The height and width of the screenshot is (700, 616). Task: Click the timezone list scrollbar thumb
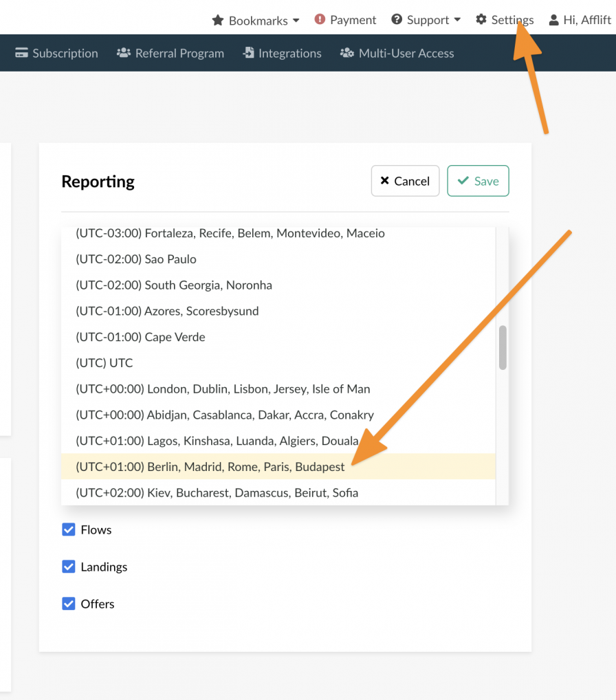(503, 347)
